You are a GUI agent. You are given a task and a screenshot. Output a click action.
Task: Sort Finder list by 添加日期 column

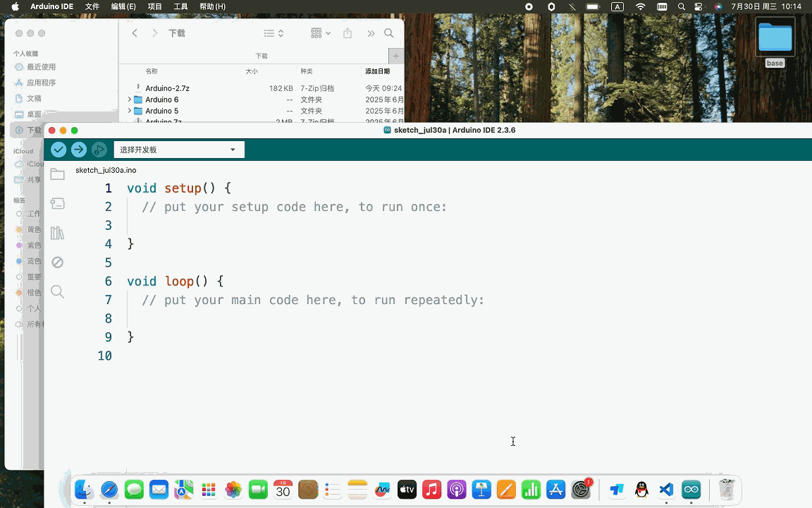[x=378, y=71]
